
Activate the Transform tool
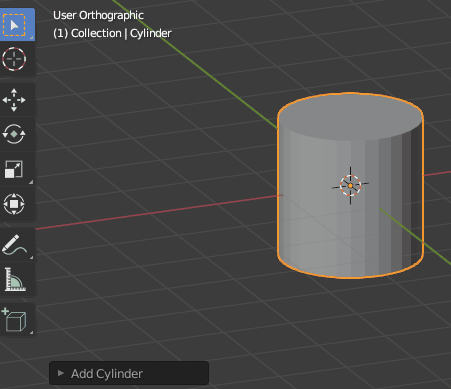[14, 204]
